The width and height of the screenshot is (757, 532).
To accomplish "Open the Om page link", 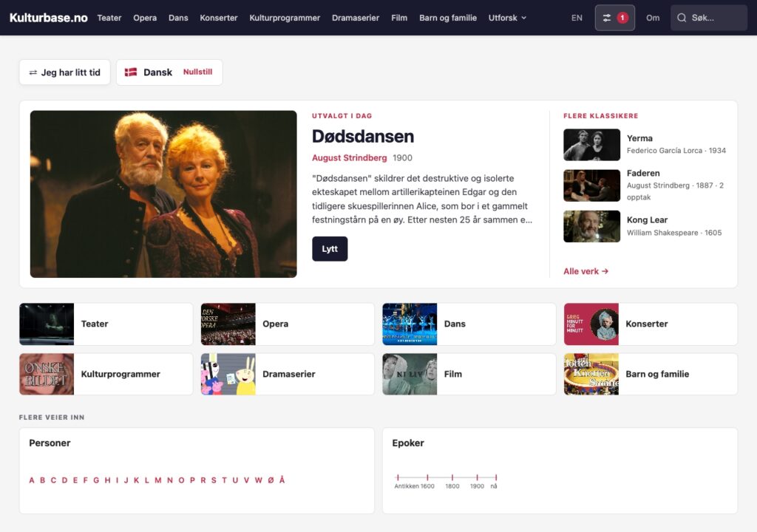I will [x=653, y=18].
